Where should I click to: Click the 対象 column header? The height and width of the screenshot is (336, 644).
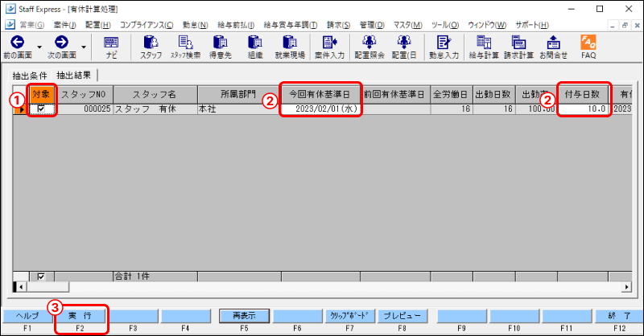click(42, 94)
